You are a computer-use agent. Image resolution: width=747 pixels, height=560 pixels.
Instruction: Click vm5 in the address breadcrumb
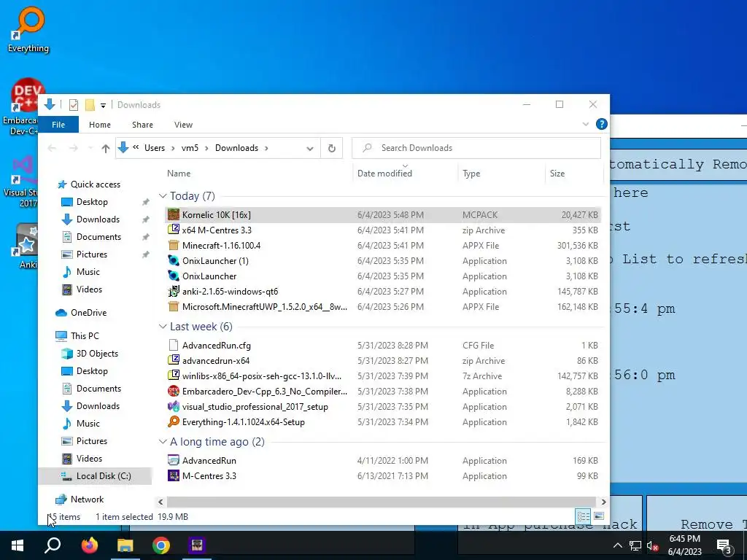click(190, 148)
